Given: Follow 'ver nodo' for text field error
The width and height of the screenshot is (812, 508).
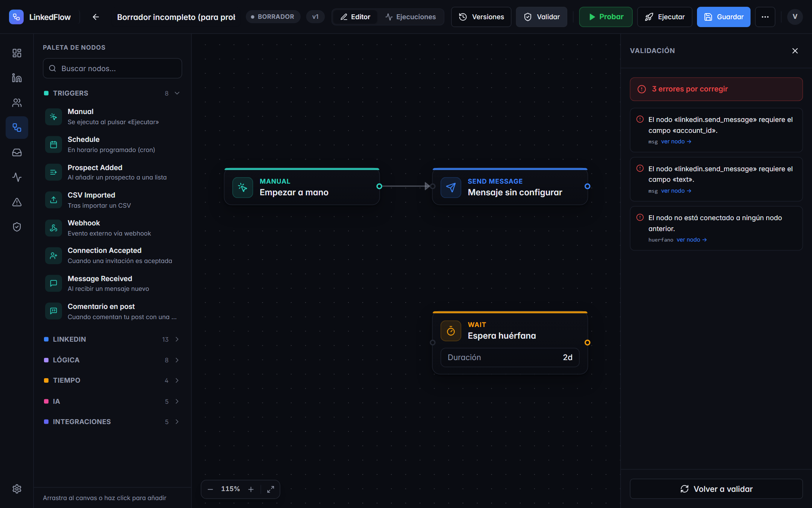Looking at the screenshot, I should 676,191.
